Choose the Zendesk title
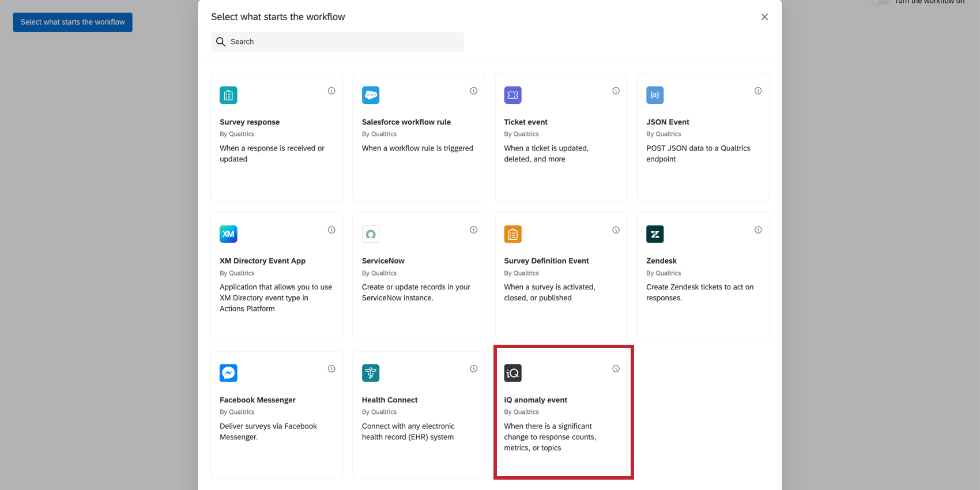This screenshot has width=980, height=490. coord(661,261)
